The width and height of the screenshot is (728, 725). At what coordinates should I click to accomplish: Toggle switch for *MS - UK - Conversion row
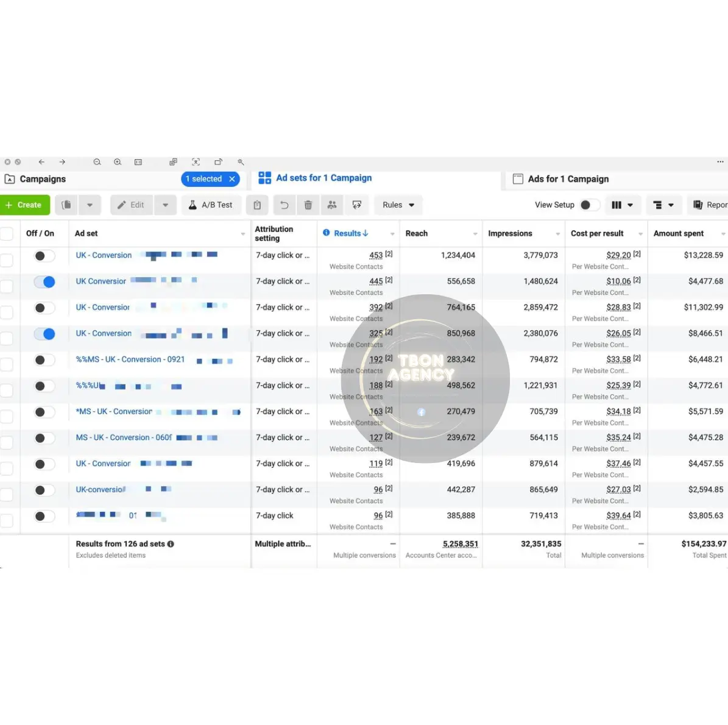[x=44, y=412]
